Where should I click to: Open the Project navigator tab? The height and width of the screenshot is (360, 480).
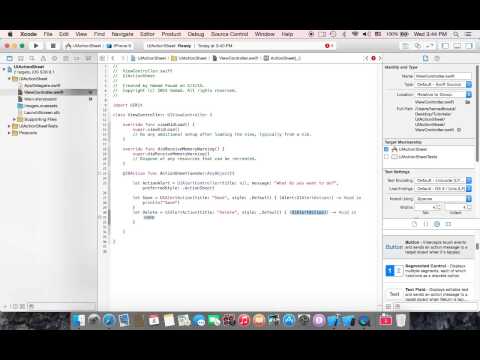pos(9,58)
